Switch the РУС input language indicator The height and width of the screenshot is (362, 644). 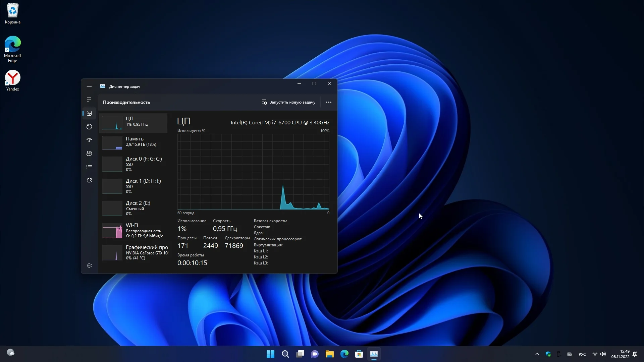click(582, 354)
